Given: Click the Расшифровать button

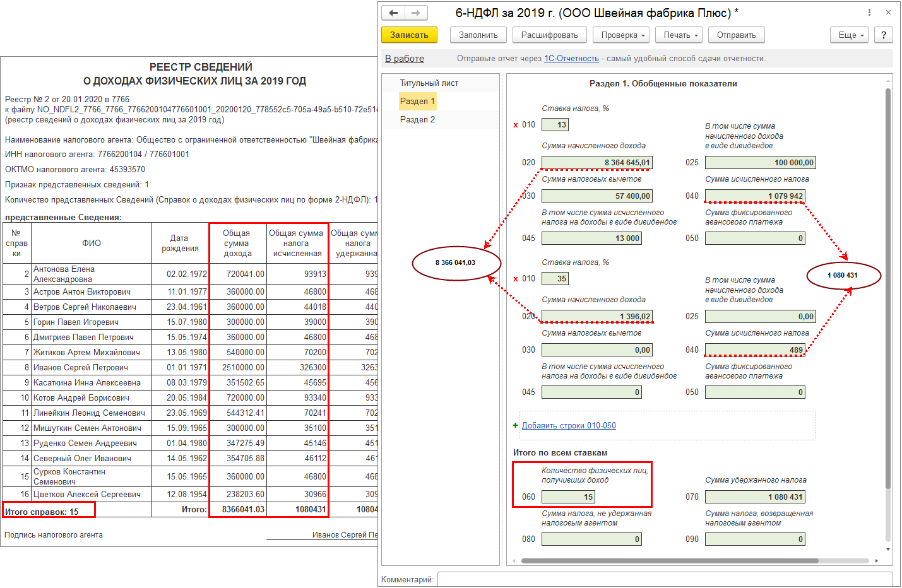Looking at the screenshot, I should (549, 35).
